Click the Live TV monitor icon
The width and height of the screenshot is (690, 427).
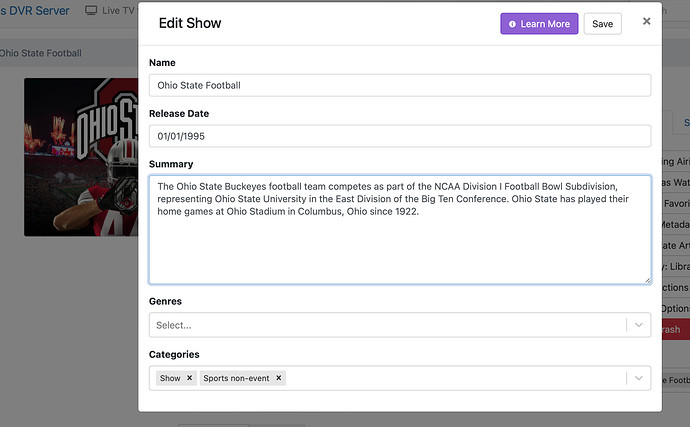(92, 11)
